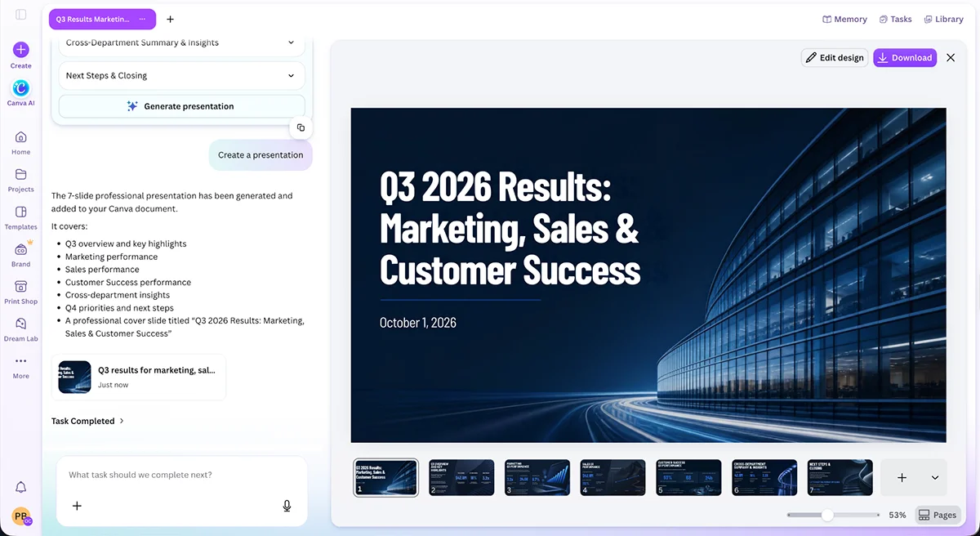Expand Next Steps & Closing section
980x536 pixels.
[x=181, y=75]
